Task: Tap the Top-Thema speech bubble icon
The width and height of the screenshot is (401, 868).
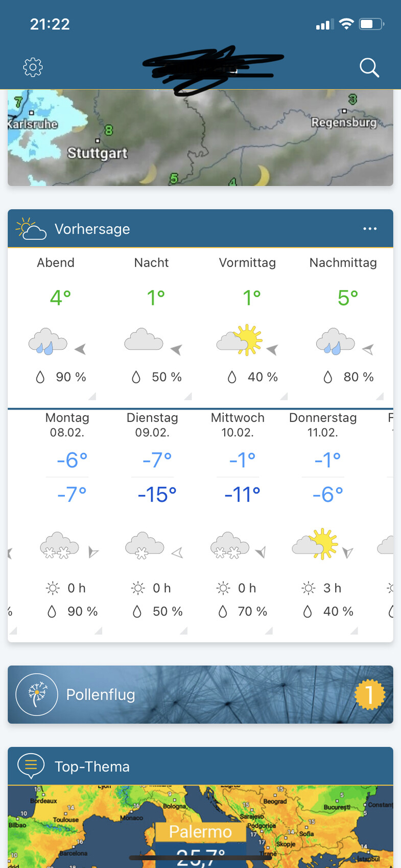Action: [31, 765]
